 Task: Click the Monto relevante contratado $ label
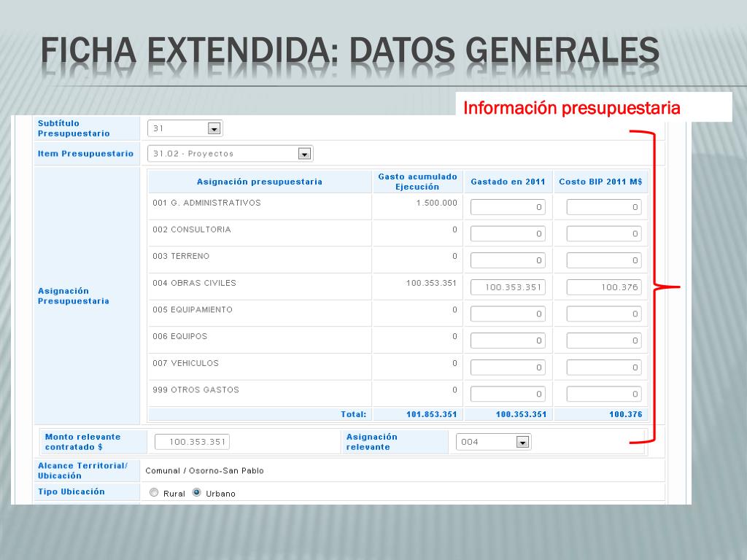pos(83,442)
